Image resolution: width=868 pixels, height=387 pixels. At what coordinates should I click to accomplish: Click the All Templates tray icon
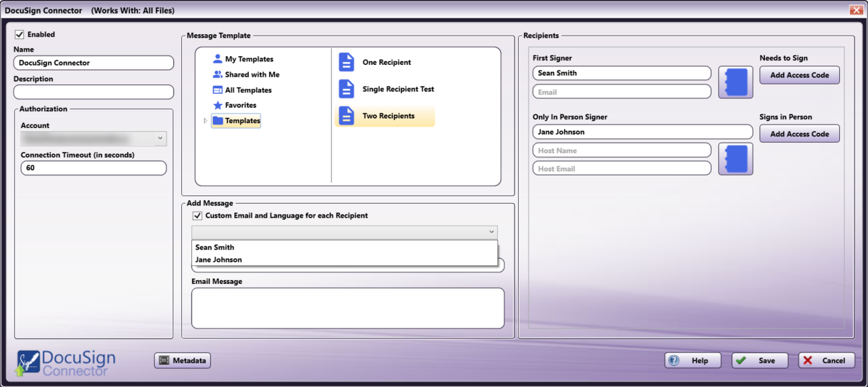point(218,90)
